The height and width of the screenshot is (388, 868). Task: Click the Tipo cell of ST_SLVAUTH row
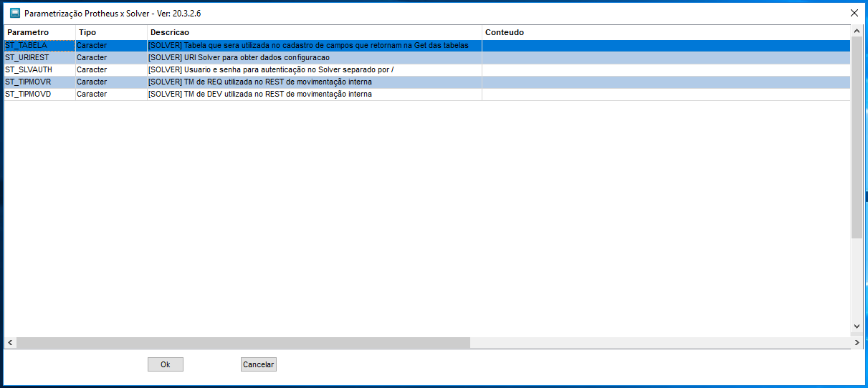point(111,69)
